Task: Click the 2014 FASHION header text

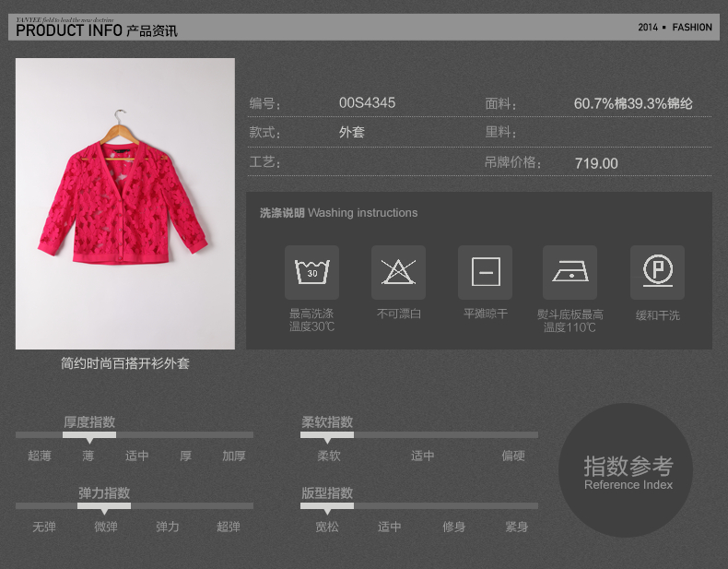Action: 675,28
